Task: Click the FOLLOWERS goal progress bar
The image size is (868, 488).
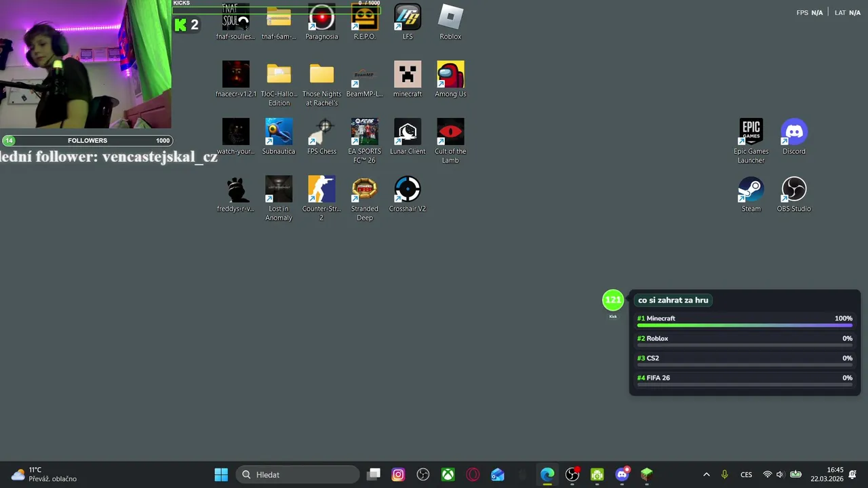Action: coord(87,140)
